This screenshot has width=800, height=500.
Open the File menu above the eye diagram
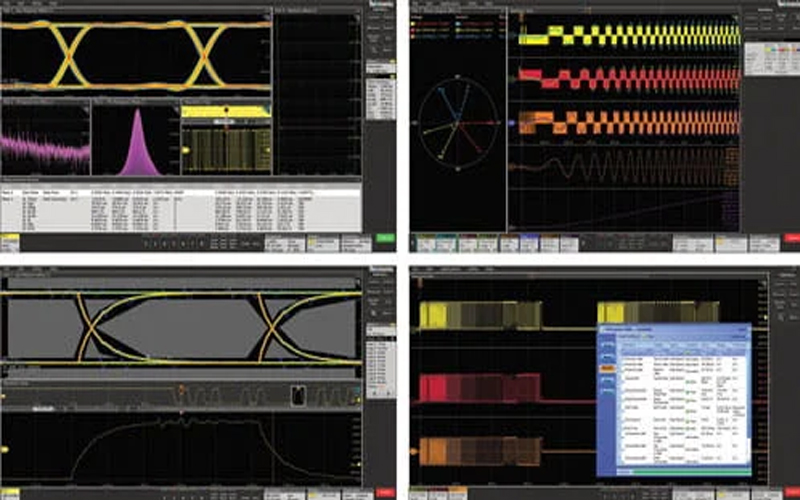point(10,5)
